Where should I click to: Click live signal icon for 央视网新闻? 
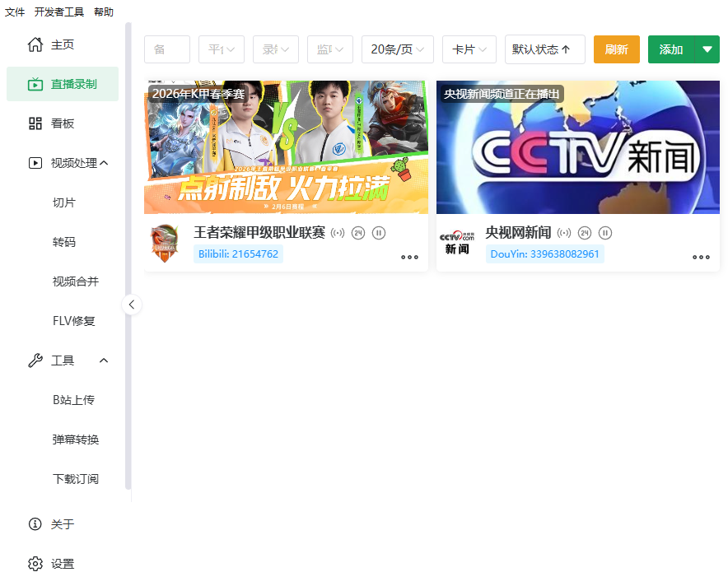564,233
